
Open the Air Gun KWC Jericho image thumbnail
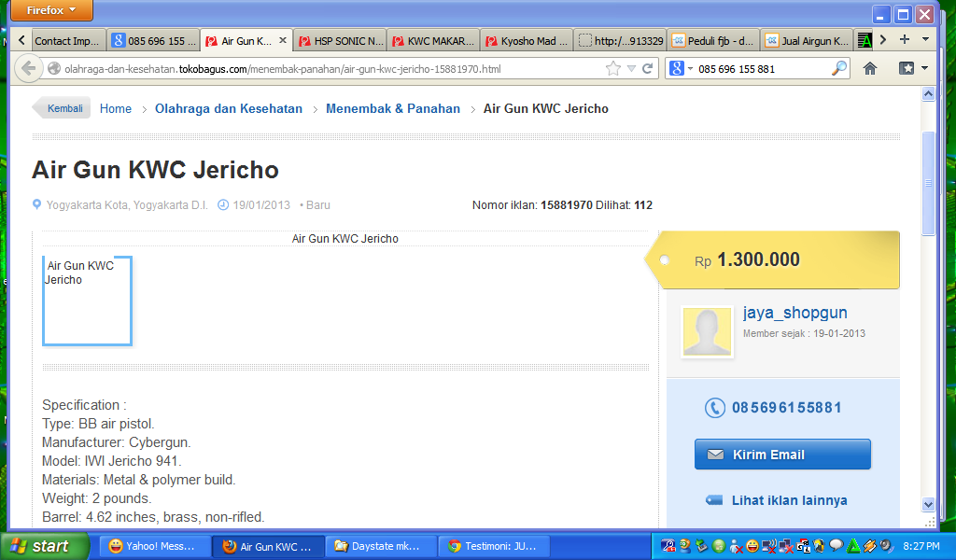coord(87,301)
